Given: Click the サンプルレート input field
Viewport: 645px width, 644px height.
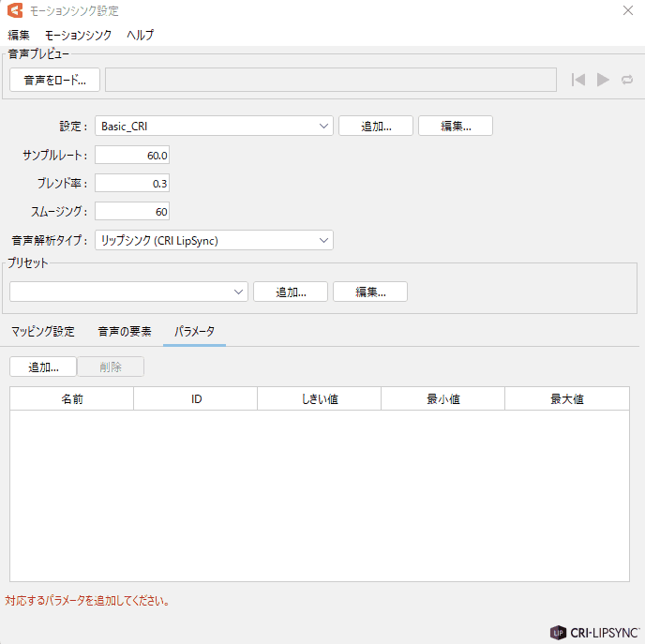Looking at the screenshot, I should [x=131, y=155].
